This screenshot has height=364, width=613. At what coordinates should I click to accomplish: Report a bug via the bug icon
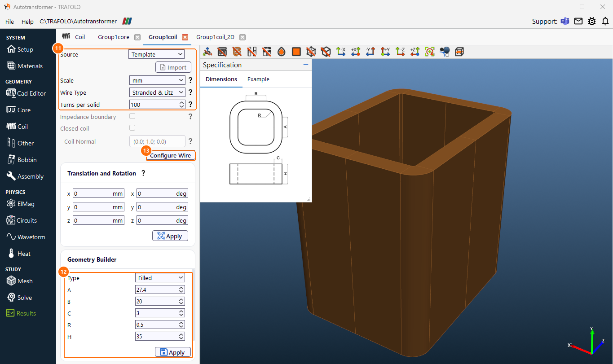592,21
